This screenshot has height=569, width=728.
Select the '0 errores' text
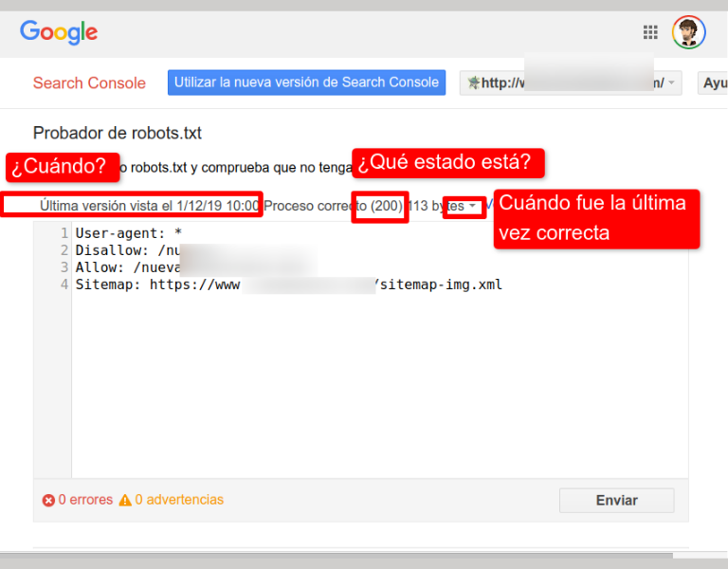click(x=85, y=500)
